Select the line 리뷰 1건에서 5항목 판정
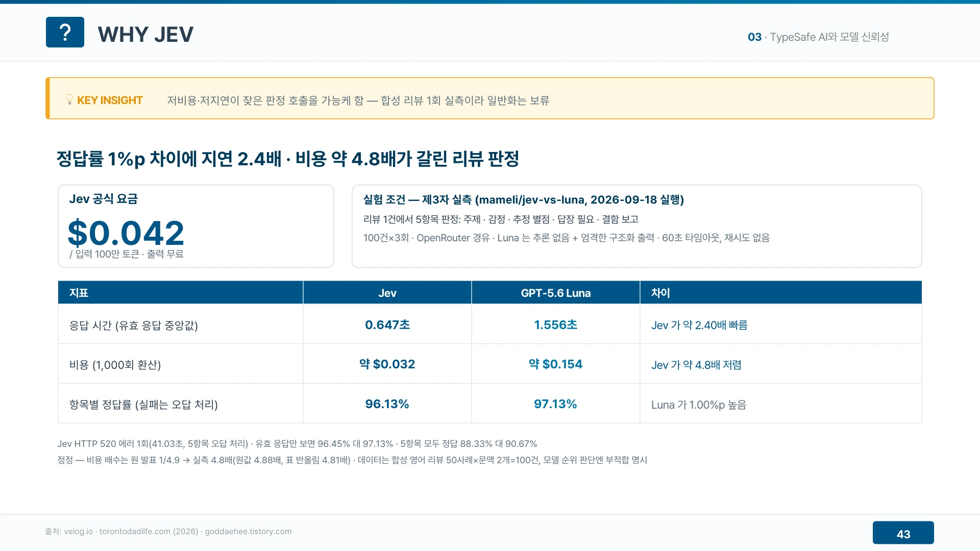Image resolution: width=980 pixels, height=551 pixels. pos(501,219)
